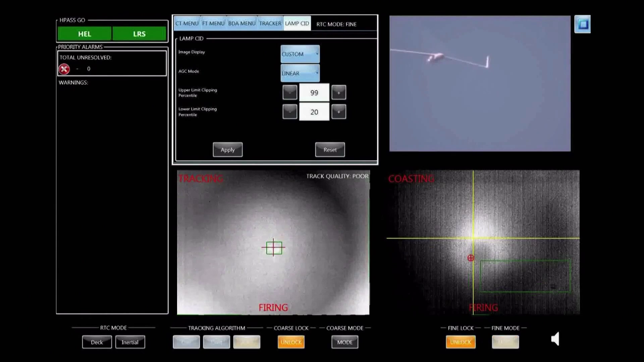Click the speaker volume icon
644x362 pixels.
555,339
